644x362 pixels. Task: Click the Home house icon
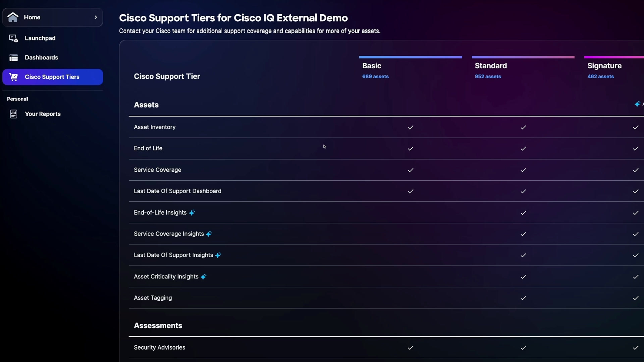[13, 17]
